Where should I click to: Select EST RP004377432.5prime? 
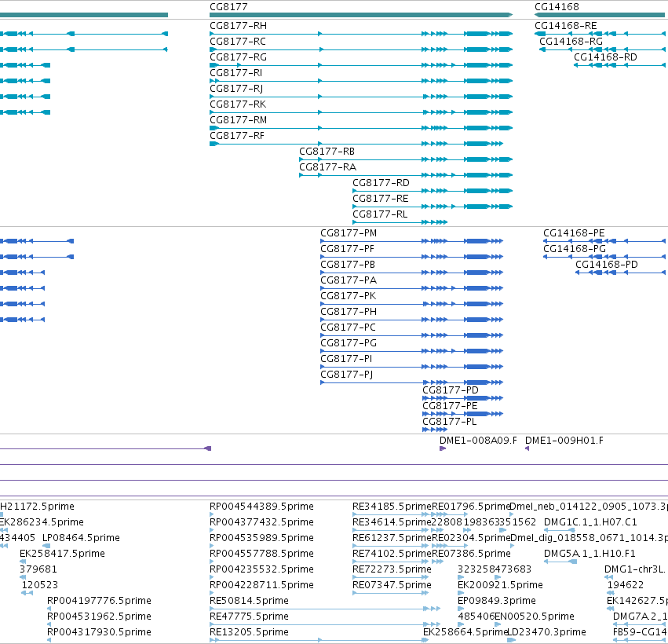tap(261, 522)
